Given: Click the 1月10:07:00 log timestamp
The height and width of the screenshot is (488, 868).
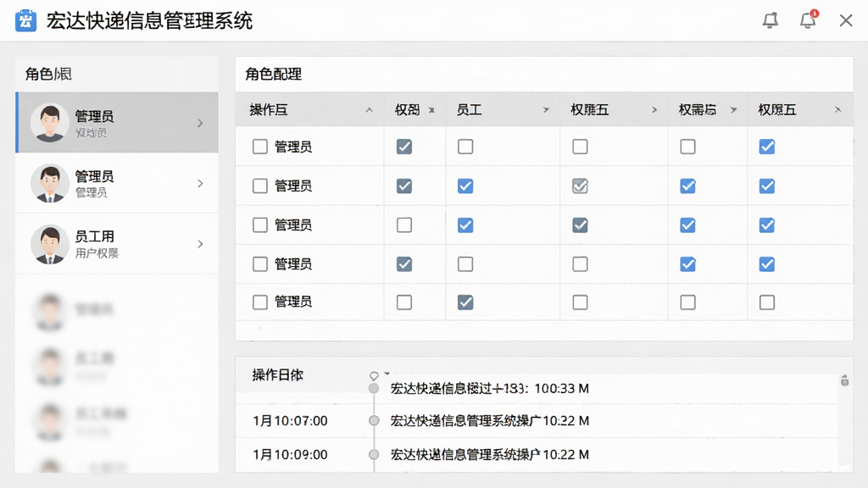Looking at the screenshot, I should pyautogui.click(x=290, y=420).
